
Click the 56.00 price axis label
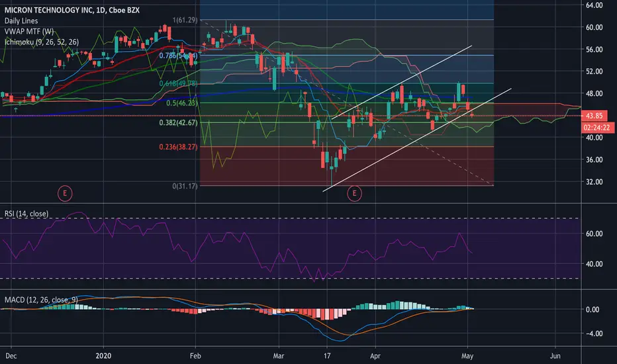[594, 49]
